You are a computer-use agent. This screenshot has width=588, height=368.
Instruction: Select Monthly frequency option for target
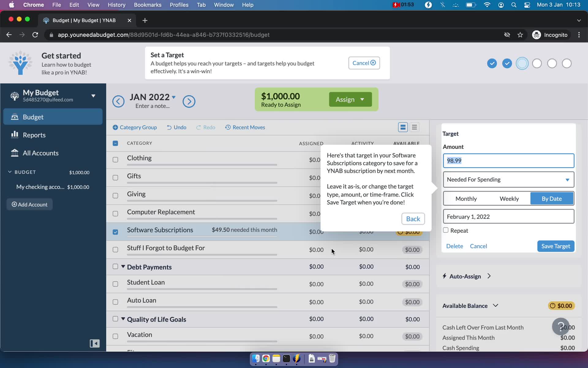(466, 198)
